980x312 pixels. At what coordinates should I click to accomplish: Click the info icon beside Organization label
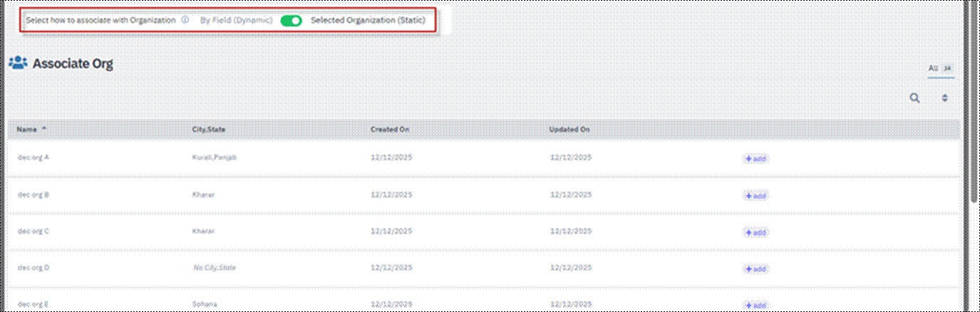(x=185, y=21)
